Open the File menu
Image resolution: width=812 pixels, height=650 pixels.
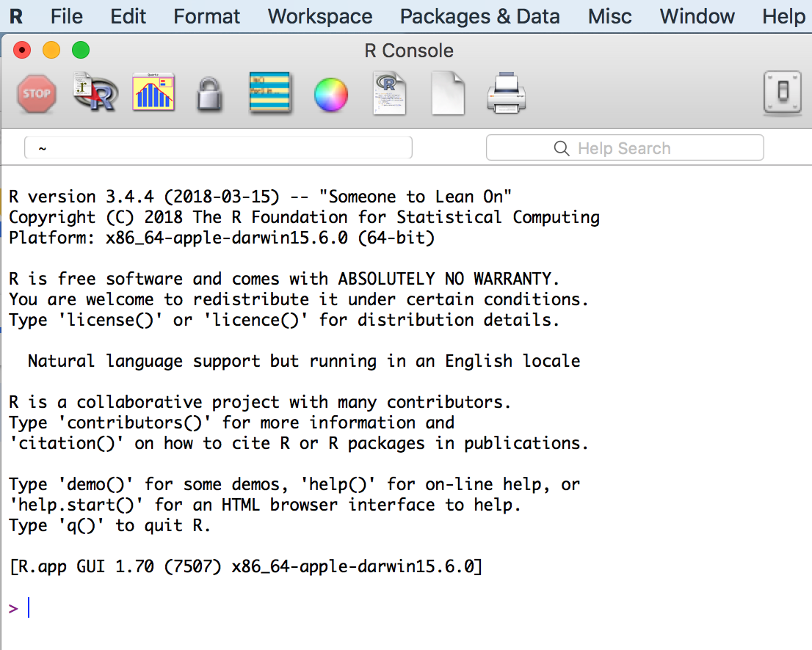coord(66,17)
